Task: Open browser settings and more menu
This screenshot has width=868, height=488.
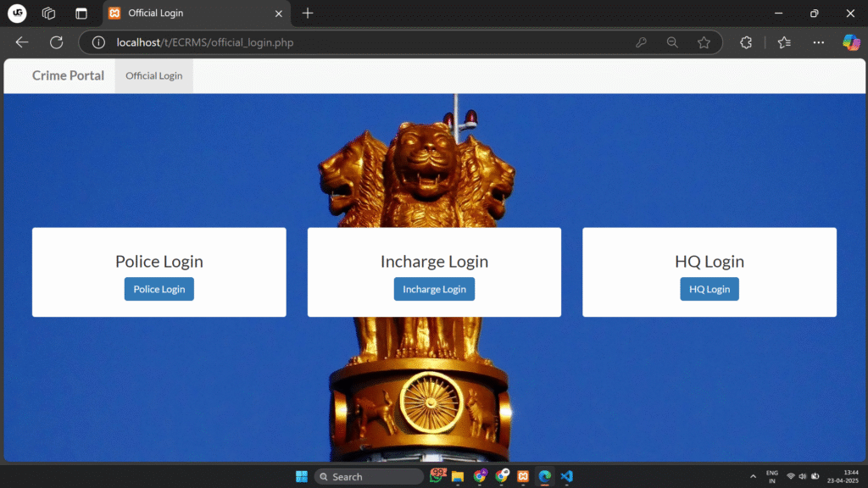Action: [819, 42]
